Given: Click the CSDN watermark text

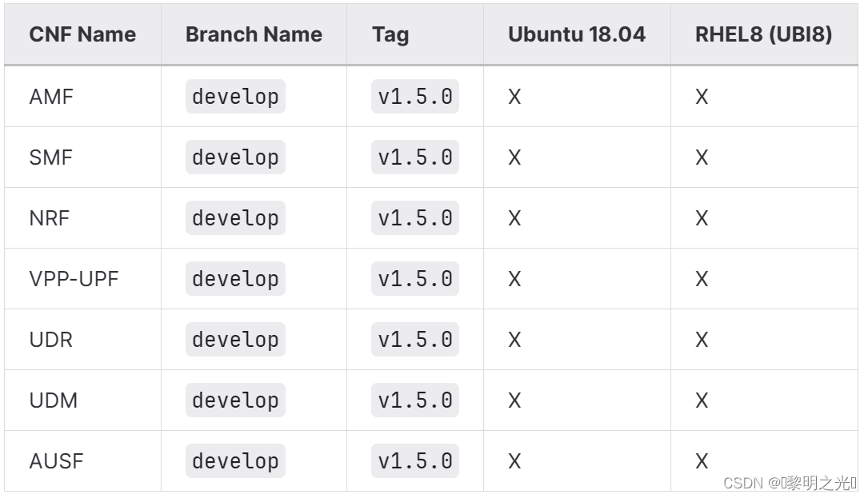Looking at the screenshot, I should [790, 483].
